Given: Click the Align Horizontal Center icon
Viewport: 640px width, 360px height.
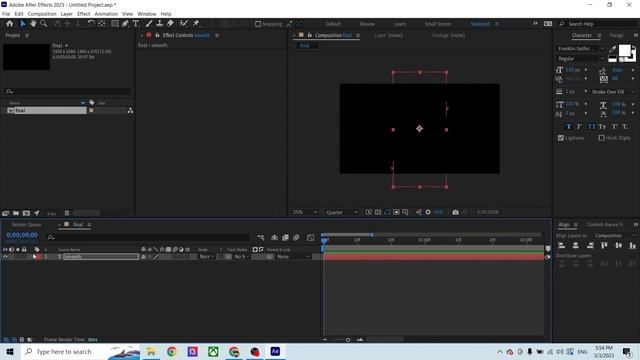Looking at the screenshot, I should (576, 245).
